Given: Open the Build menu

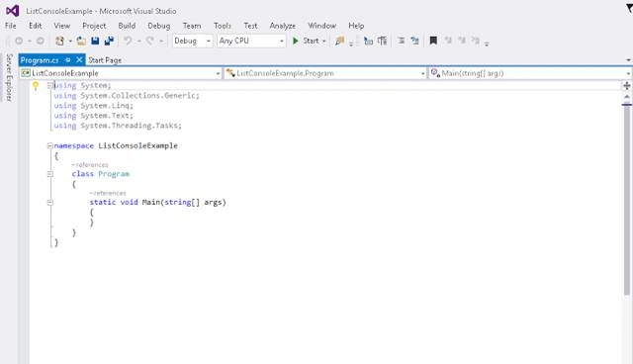Looking at the screenshot, I should coord(127,26).
